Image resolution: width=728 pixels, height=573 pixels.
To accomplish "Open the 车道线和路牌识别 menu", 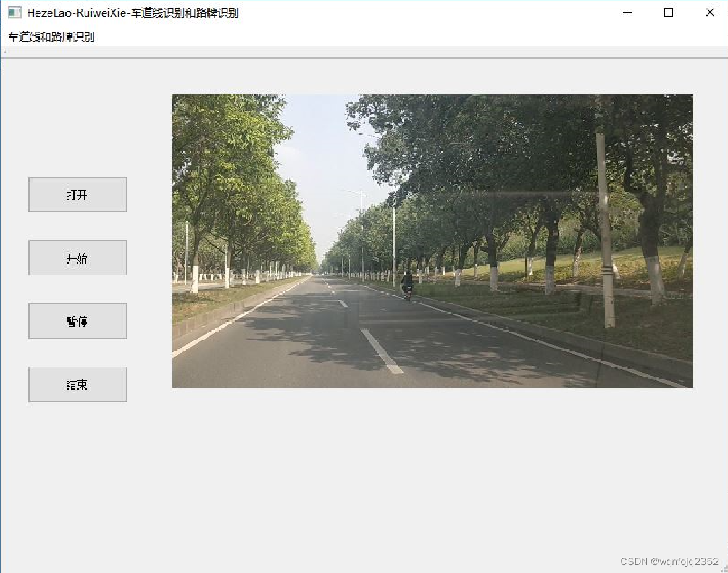I will click(x=51, y=37).
